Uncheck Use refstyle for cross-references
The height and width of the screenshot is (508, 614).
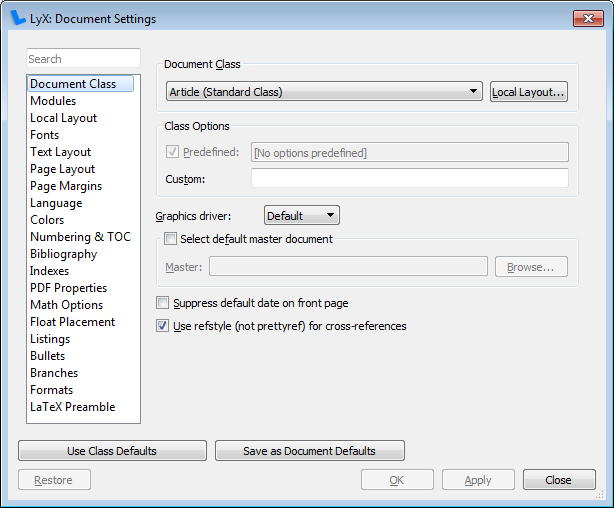(x=162, y=325)
